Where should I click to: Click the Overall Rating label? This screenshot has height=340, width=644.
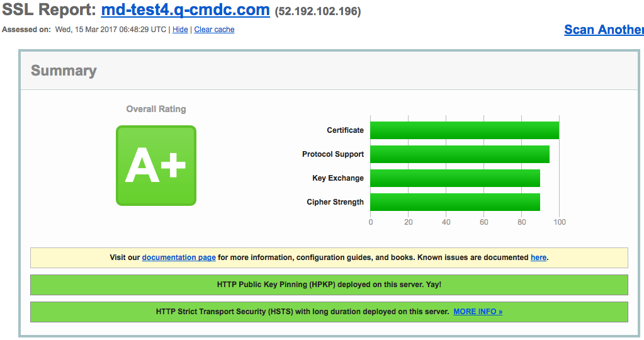pyautogui.click(x=156, y=109)
